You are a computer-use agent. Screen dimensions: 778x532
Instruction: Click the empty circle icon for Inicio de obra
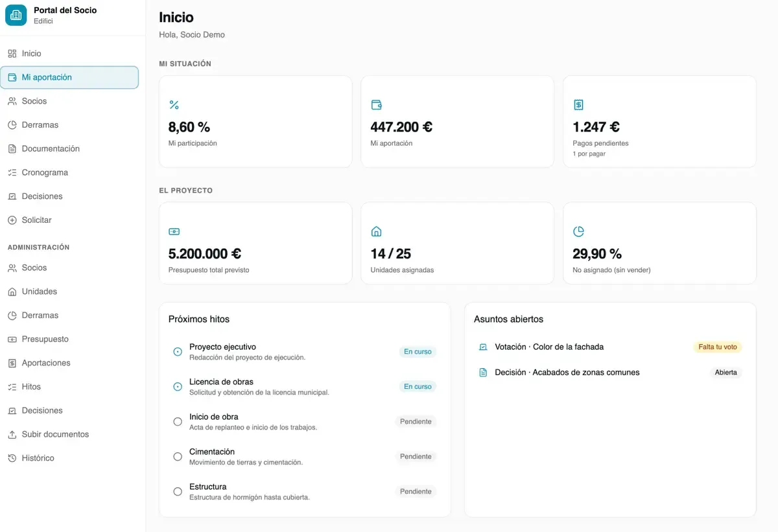coord(178,422)
